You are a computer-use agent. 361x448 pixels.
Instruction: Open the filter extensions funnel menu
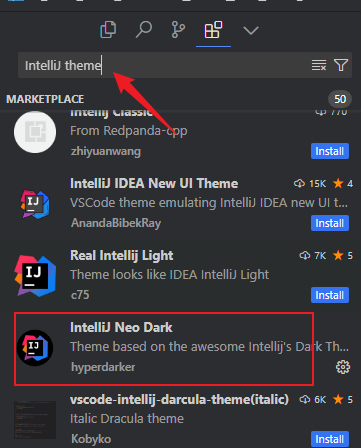click(x=341, y=65)
